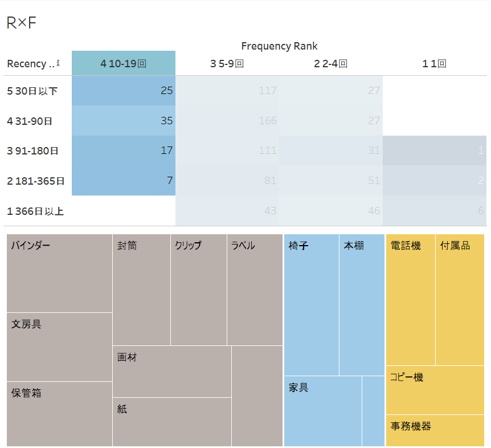The height and width of the screenshot is (448, 491).
Task: Click the 2 2-4回 column header
Action: click(331, 64)
